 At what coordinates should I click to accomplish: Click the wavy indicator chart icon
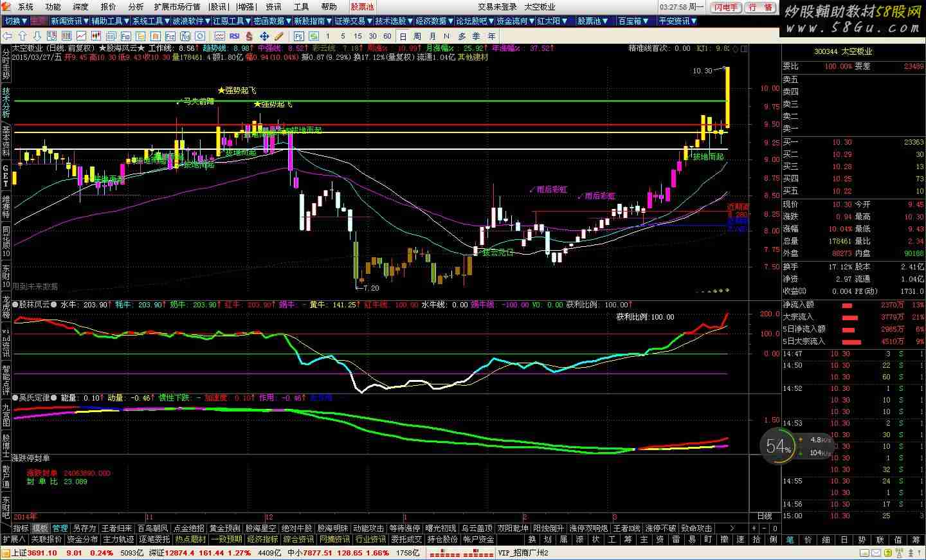pyautogui.click(x=220, y=36)
